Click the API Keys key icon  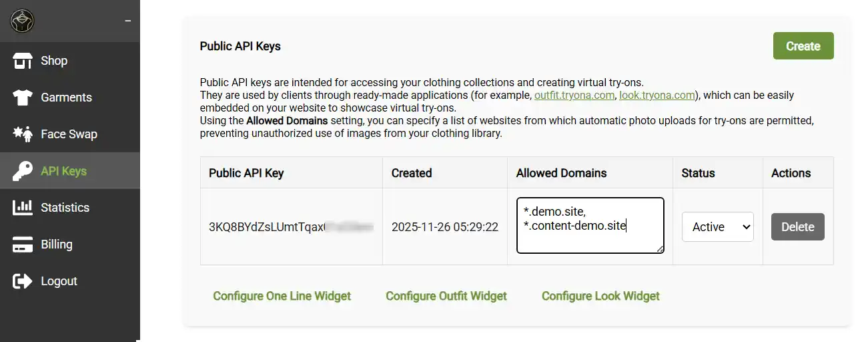(x=23, y=171)
